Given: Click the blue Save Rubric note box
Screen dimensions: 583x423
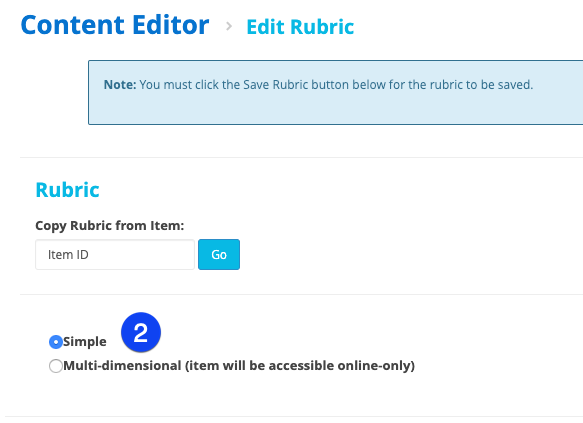Looking at the screenshot, I should click(x=335, y=93).
